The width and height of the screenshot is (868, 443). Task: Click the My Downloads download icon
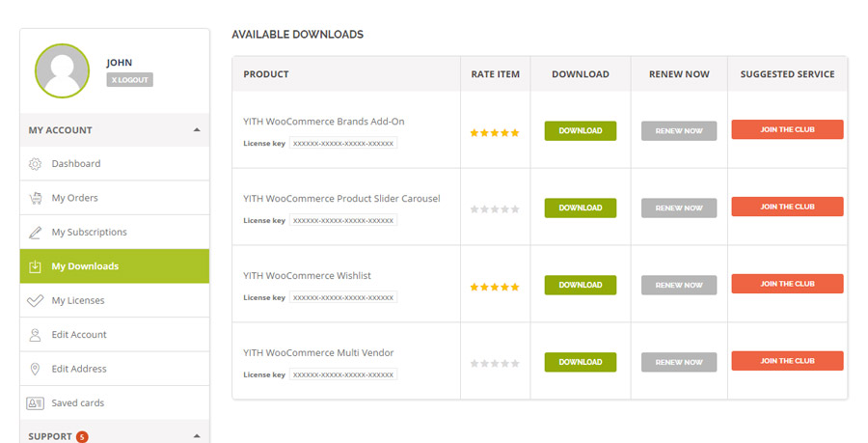click(35, 266)
